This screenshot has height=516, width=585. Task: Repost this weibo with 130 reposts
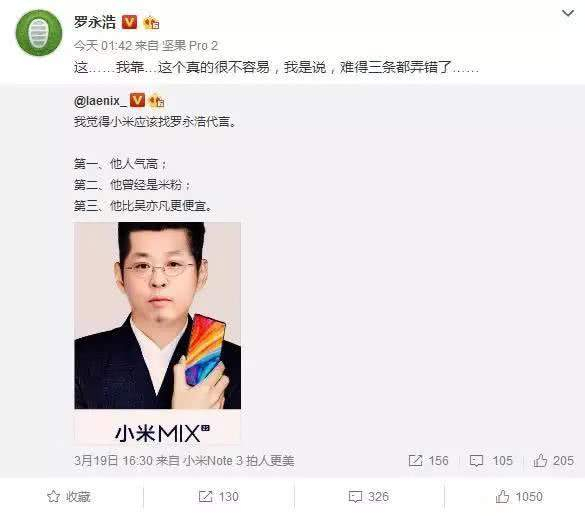219,496
